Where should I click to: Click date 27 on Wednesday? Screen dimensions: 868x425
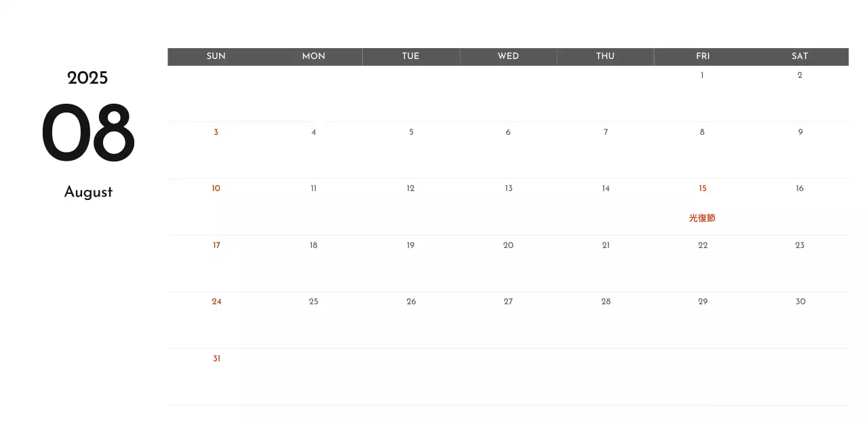coord(508,302)
